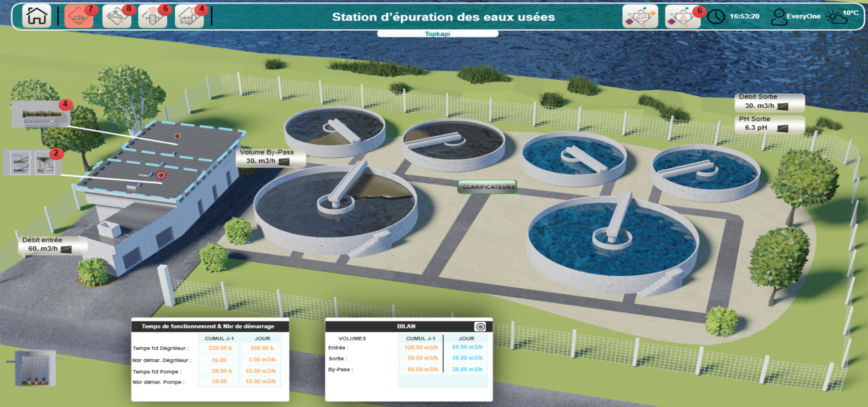Click the By-Pass row label in BILAN
This screenshot has width=868, height=407.
(340, 369)
